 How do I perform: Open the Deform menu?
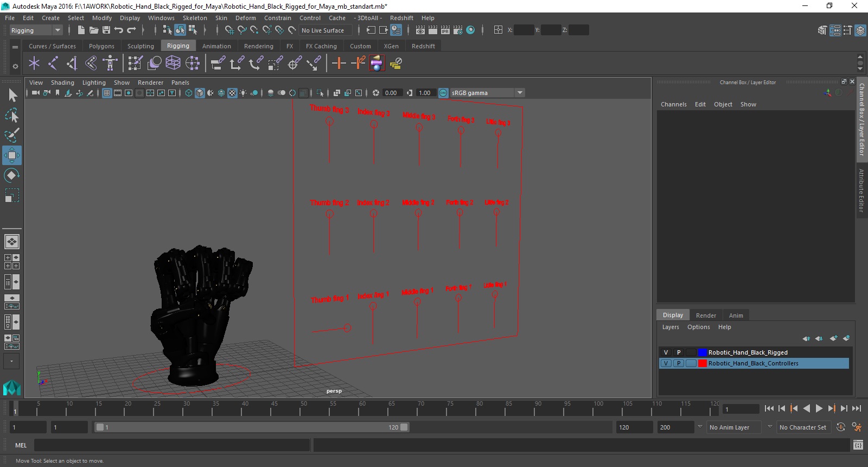[245, 18]
